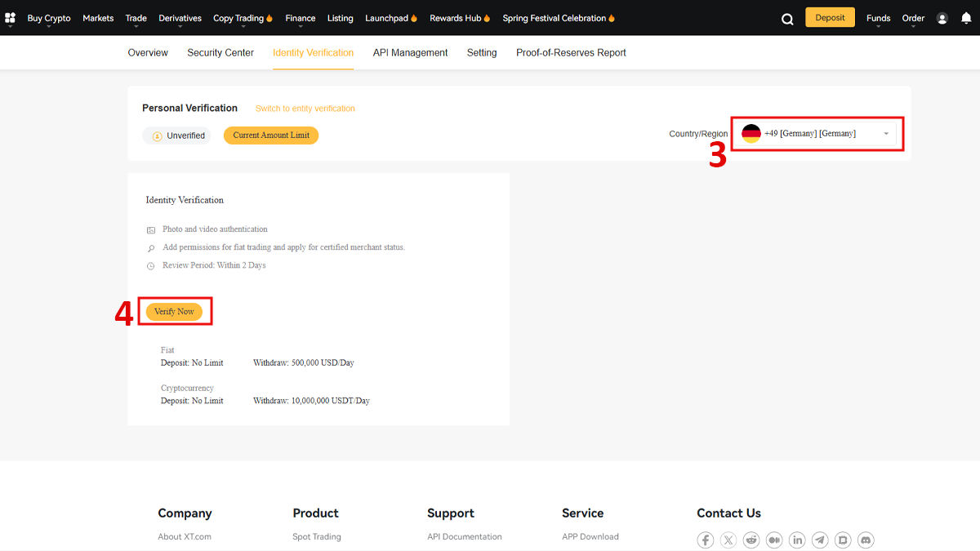Open XT.com X (Twitter) icon
This screenshot has width=980, height=551.
[x=728, y=540]
